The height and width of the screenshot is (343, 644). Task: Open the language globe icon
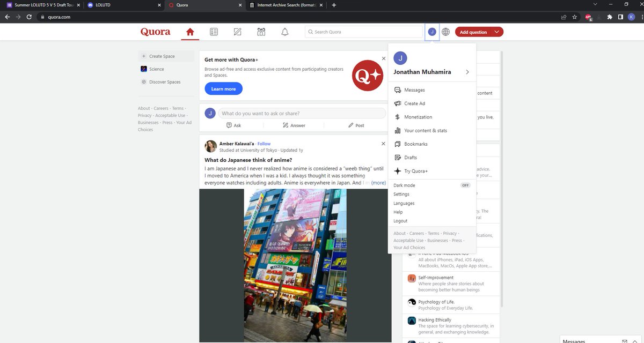tap(445, 32)
